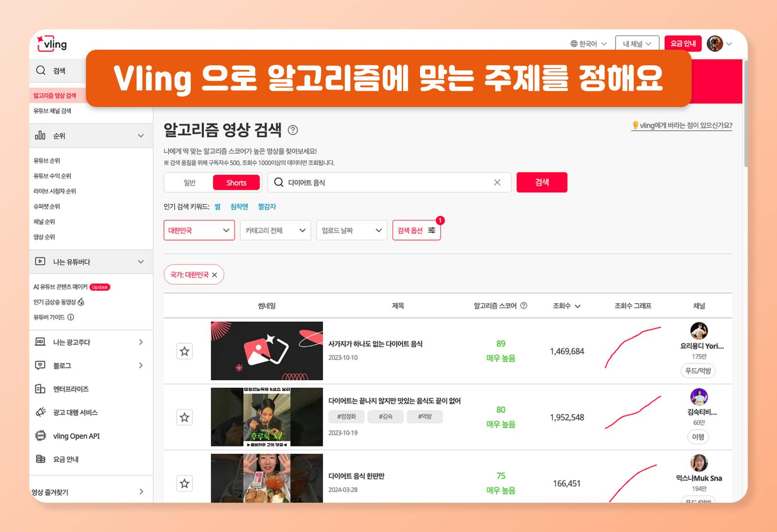Click into the 다이어트 음식 search field
The height and width of the screenshot is (532, 777).
[x=389, y=182]
